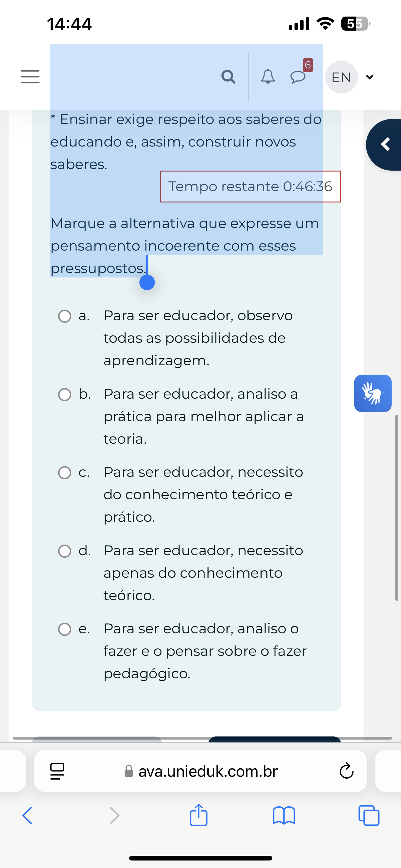The height and width of the screenshot is (868, 401).
Task: Open the hamburger navigation menu
Action: click(x=30, y=77)
